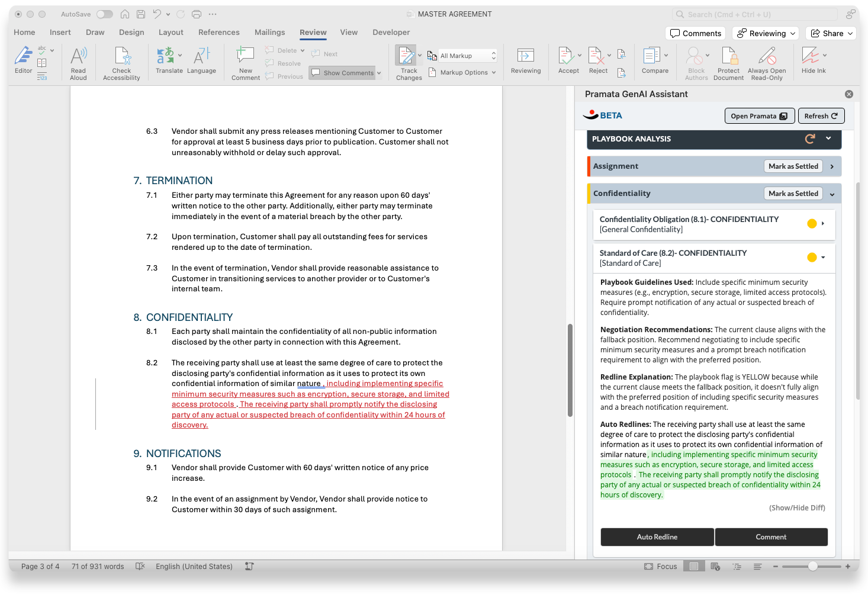
Task: Re-run Playbook Analysis with orange refresh icon
Action: [810, 139]
